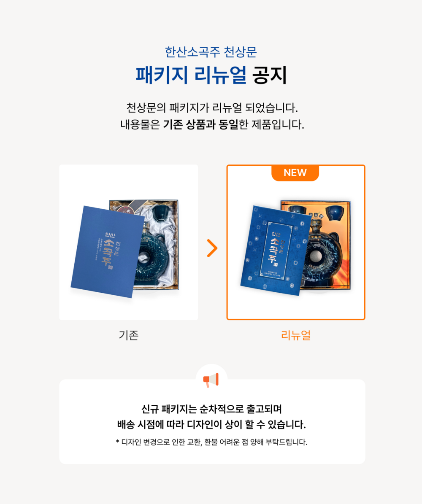Click the 배송 시점에 따라 디자인이 notice line
Viewport: 422px width, 504px height.
click(212, 425)
